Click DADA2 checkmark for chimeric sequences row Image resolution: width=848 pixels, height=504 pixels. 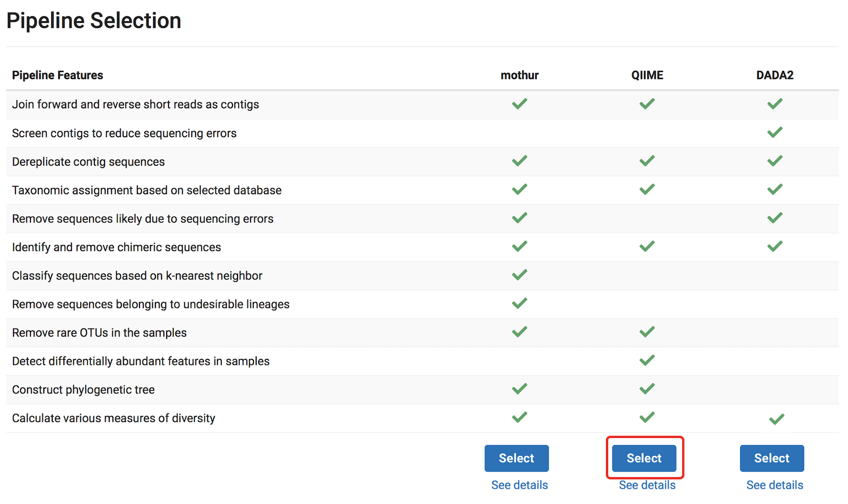click(x=775, y=246)
